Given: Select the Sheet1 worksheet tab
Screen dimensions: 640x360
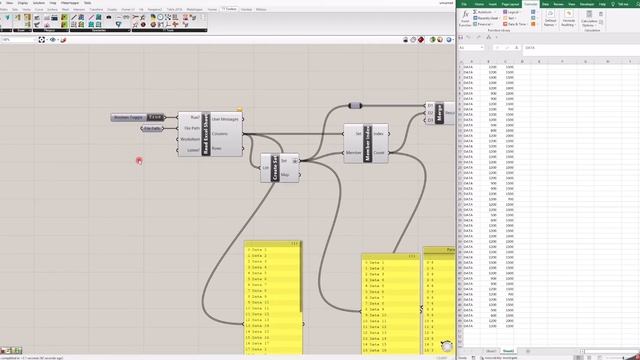Looking at the screenshot, I should pos(491,351).
